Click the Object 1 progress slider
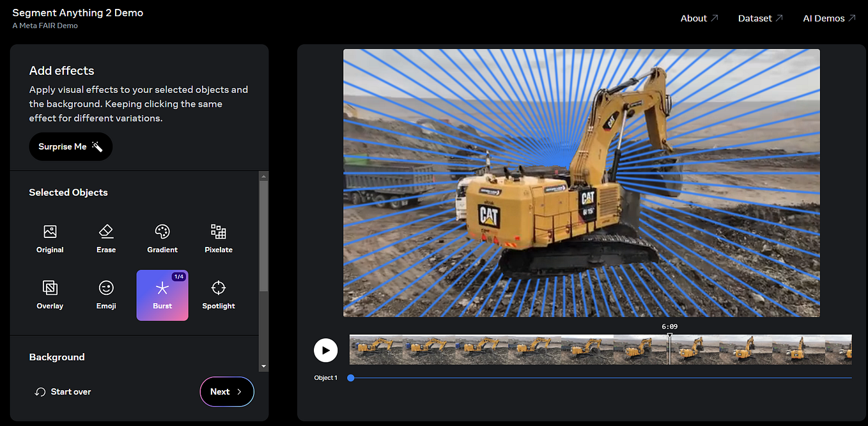 point(350,377)
